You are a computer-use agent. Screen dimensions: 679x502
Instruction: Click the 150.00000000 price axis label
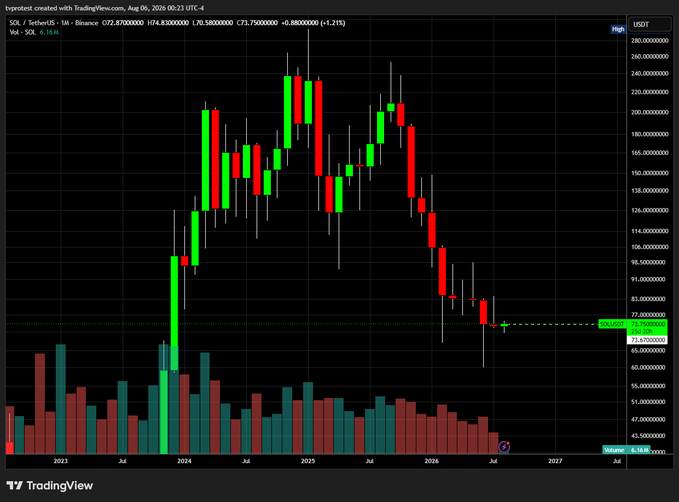650,173
